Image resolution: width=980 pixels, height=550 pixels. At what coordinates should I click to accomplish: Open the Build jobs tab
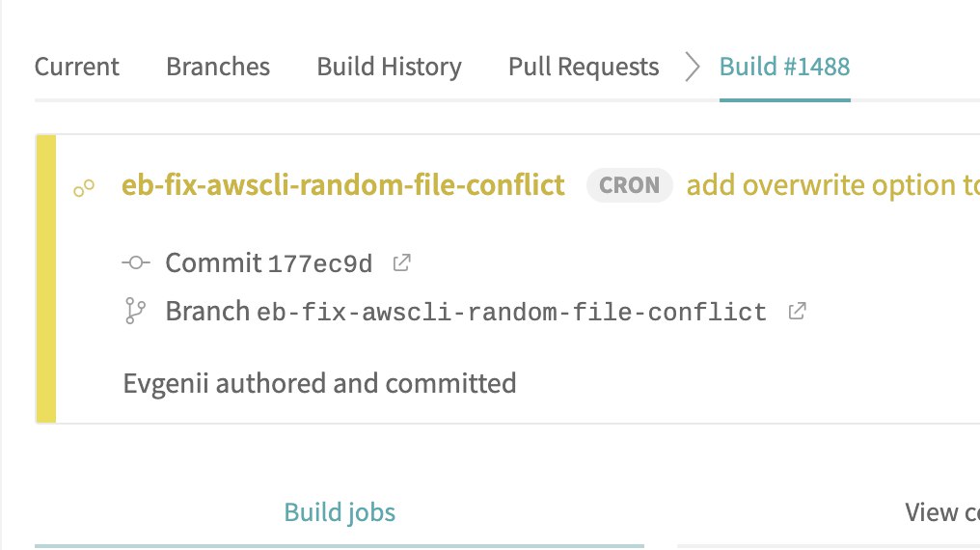(x=340, y=512)
